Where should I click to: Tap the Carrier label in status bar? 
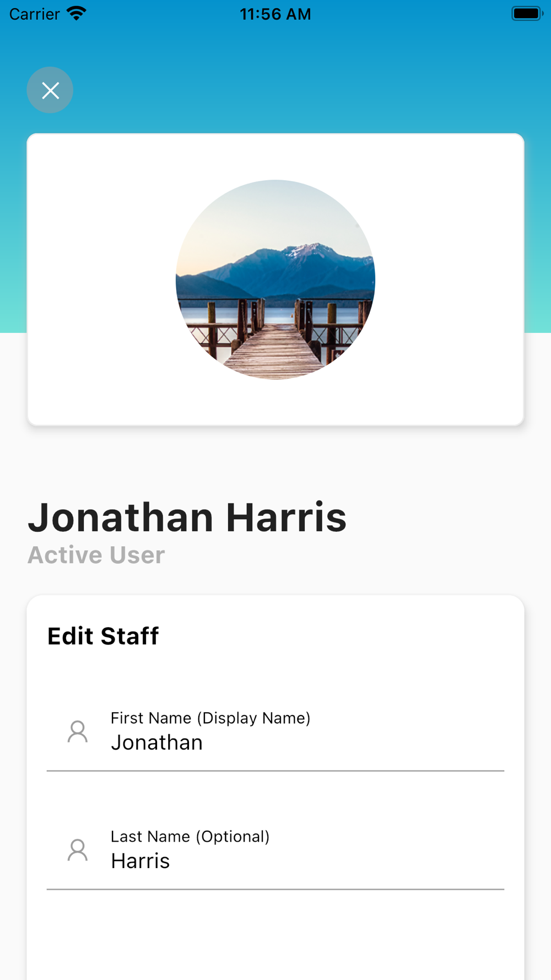tap(34, 14)
